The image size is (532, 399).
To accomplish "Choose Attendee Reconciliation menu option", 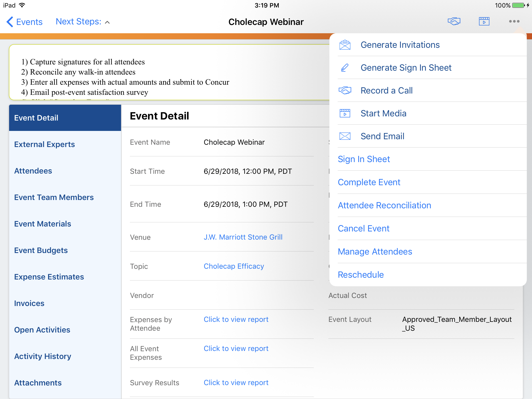I will [384, 205].
